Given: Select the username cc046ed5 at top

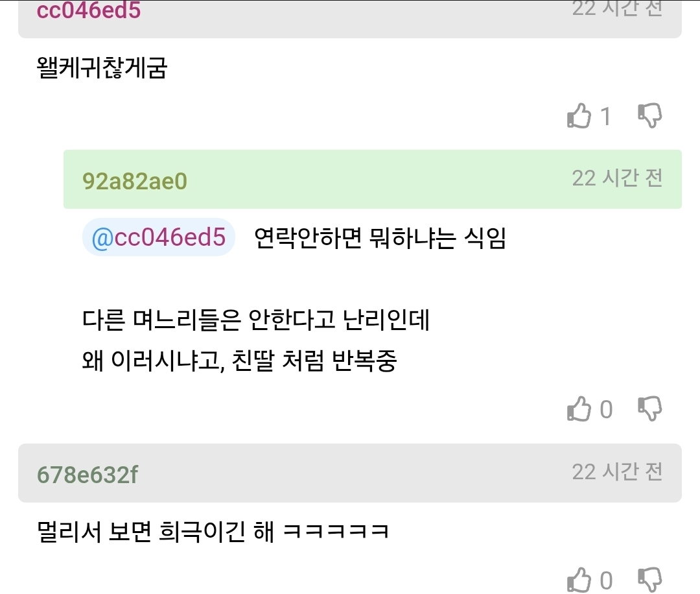Looking at the screenshot, I should click(88, 10).
